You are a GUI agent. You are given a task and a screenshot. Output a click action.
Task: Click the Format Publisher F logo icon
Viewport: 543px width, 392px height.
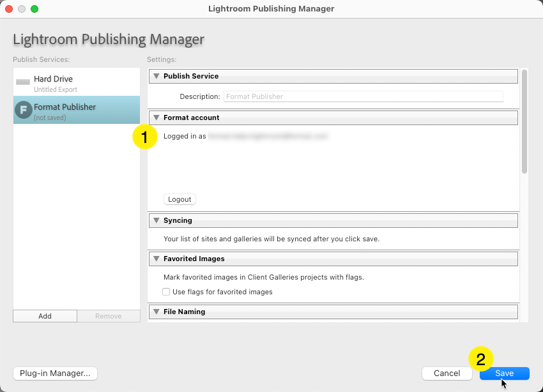pyautogui.click(x=24, y=110)
